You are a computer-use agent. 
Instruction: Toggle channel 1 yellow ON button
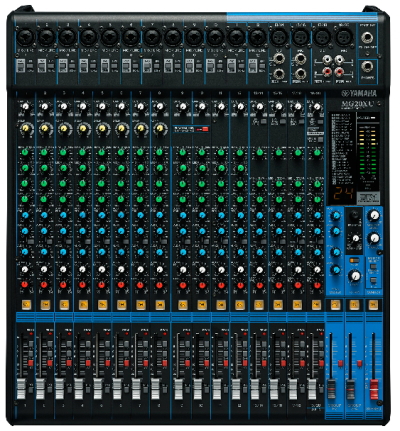[x=25, y=304]
